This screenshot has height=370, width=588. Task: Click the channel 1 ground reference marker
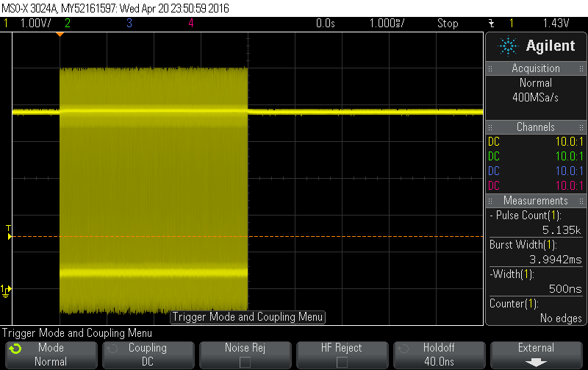tap(6, 290)
